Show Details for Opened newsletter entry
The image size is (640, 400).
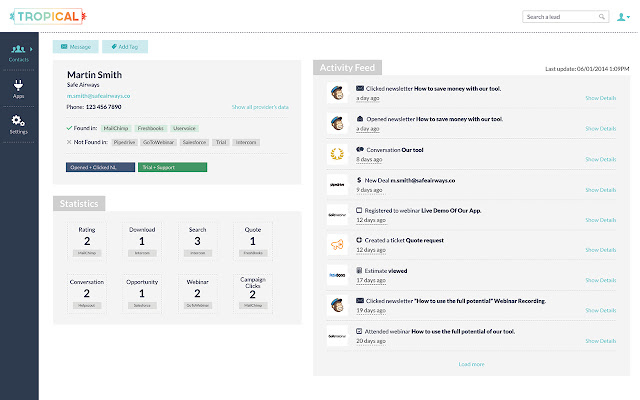pos(600,129)
